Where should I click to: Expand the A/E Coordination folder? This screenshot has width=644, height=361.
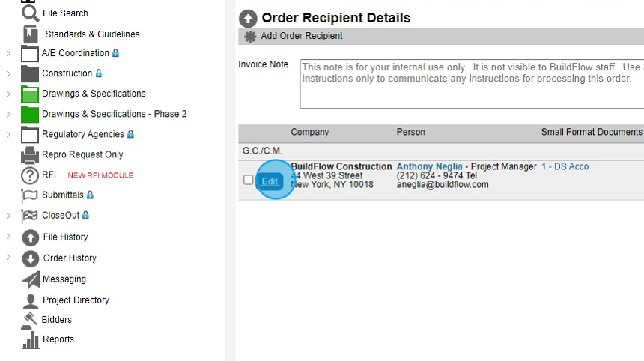point(8,53)
